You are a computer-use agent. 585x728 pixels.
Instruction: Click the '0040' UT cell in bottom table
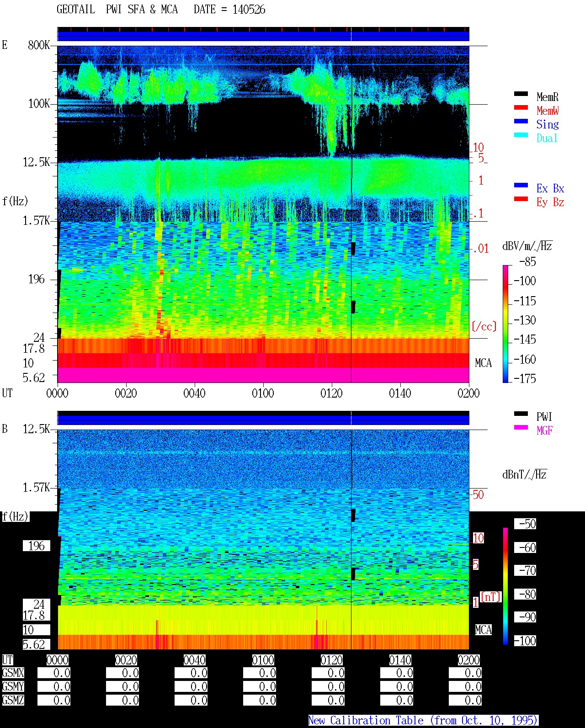click(194, 660)
